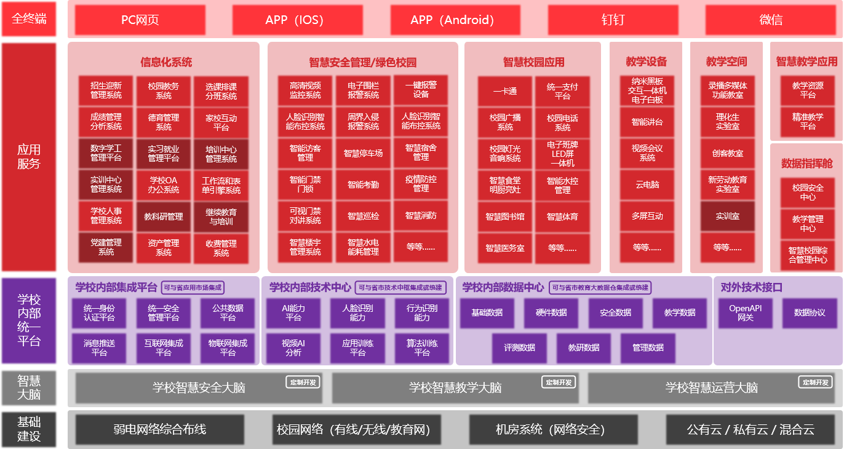The image size is (868, 449).
Task: Open the 智慧停车场 box
Action: coord(363,153)
